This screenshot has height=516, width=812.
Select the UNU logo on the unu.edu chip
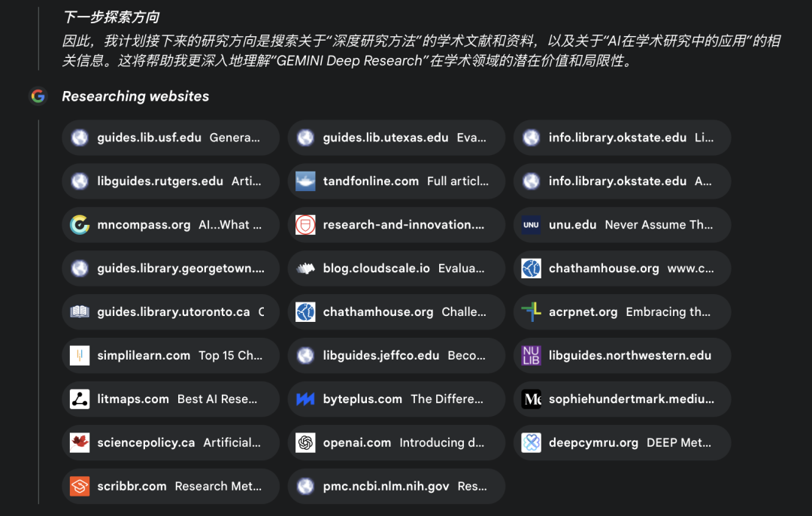tap(531, 224)
